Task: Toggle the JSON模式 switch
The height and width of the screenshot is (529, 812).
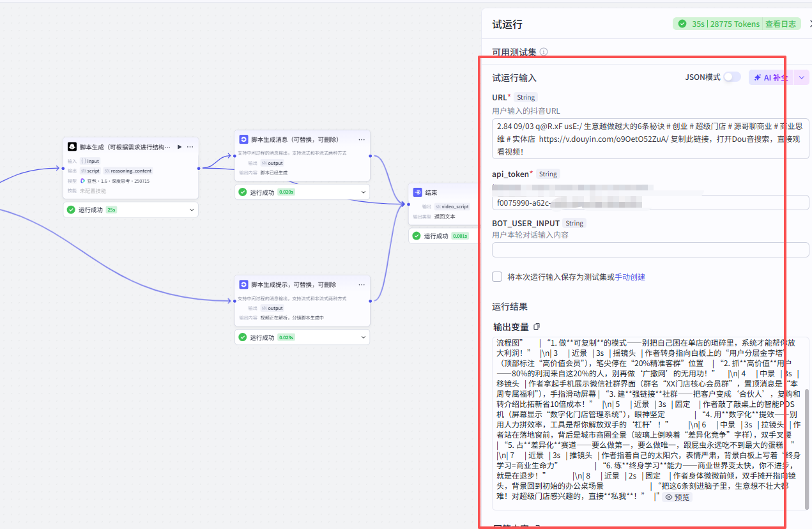Action: (x=732, y=77)
